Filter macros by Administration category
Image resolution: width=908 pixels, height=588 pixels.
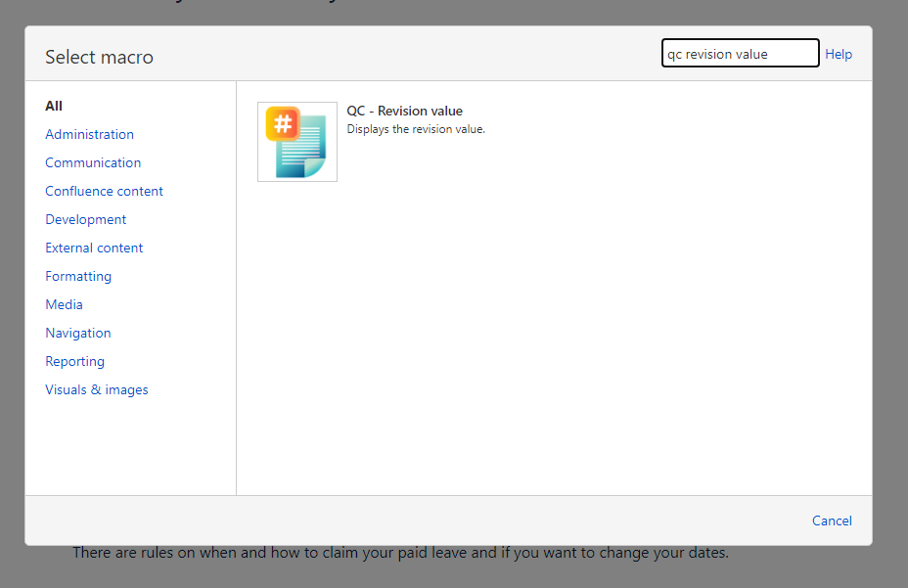point(89,134)
